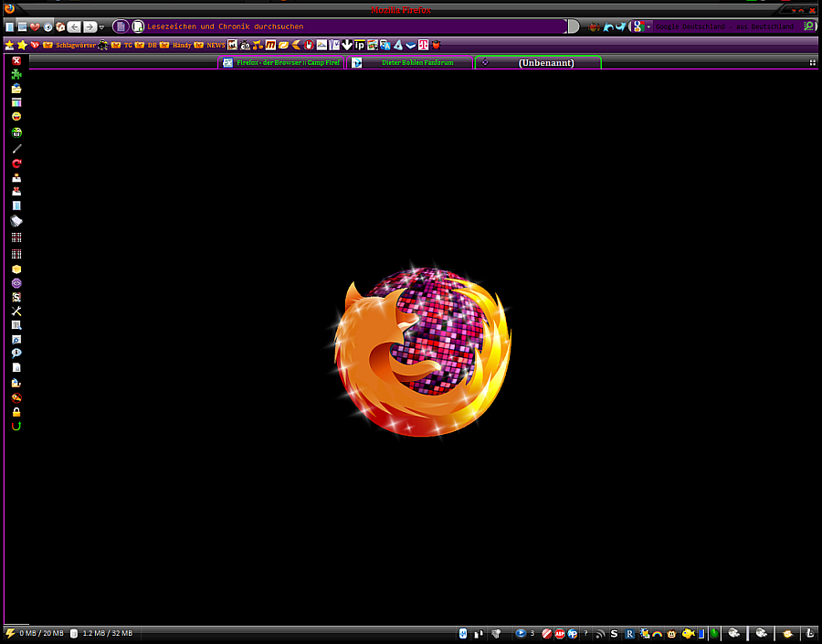Viewport: 822px width, 644px height.
Task: Click the green magnifier search button
Action: point(809,26)
